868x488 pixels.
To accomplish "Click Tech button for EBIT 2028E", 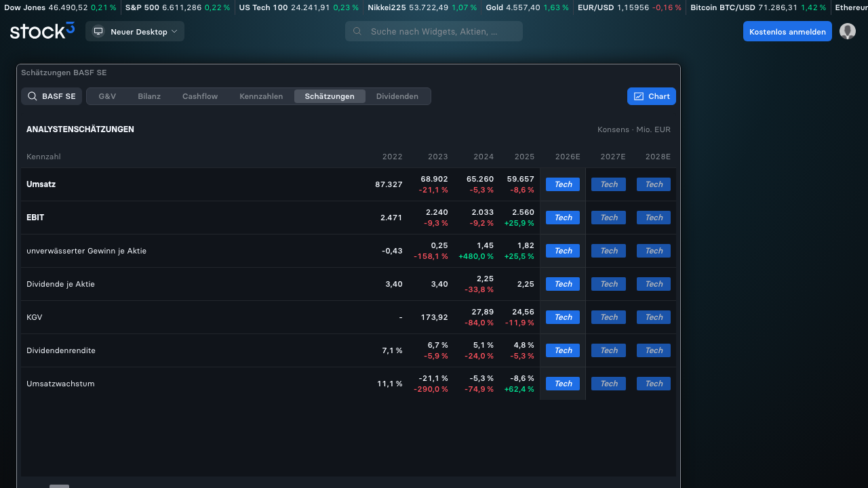I will click(654, 218).
